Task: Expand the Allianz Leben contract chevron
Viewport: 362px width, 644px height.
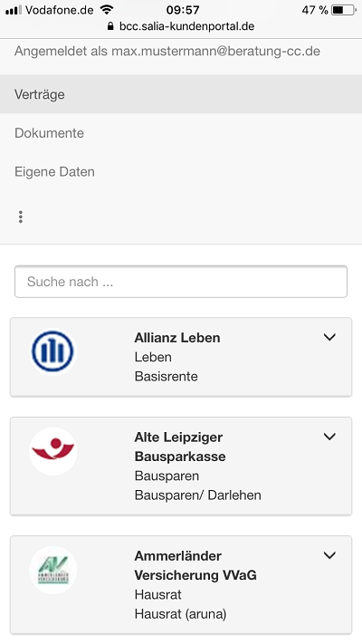Action: pyautogui.click(x=329, y=337)
